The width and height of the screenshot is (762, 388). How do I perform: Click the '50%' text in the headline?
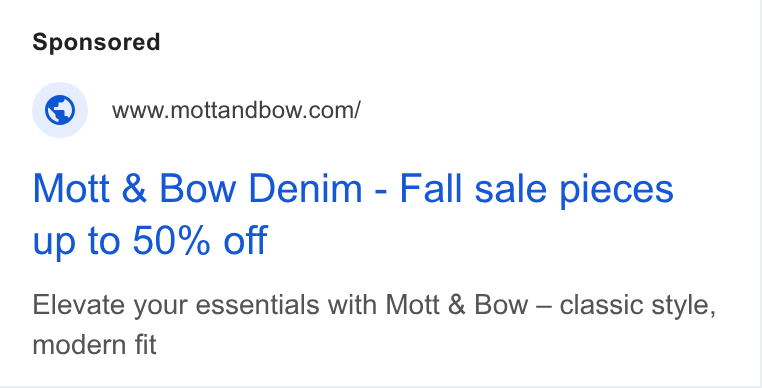[x=171, y=240]
